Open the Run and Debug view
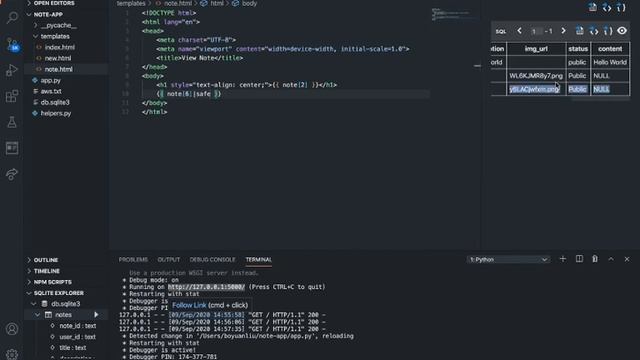 (12, 70)
